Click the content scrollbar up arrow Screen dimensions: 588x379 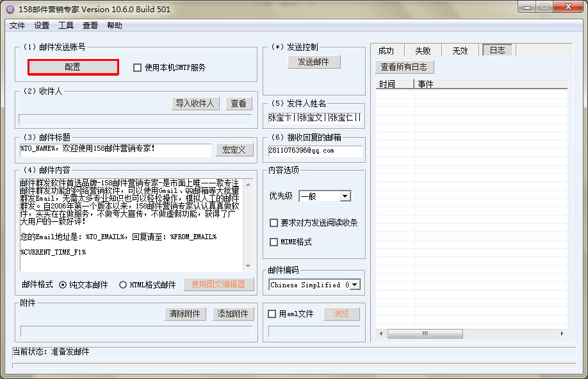coord(248,185)
